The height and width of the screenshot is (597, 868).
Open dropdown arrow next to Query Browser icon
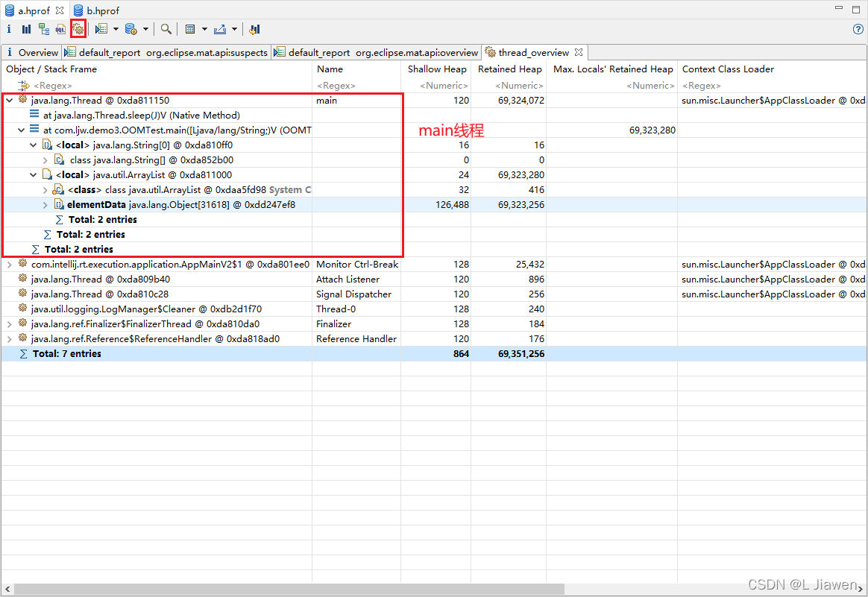click(145, 29)
